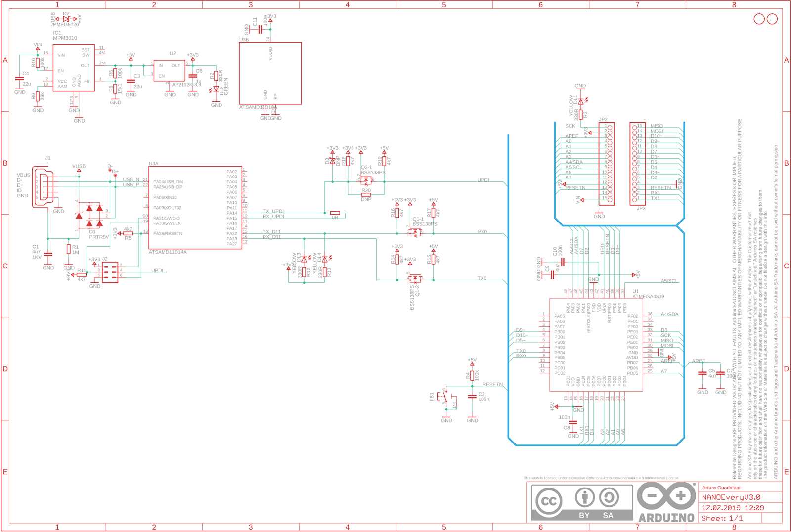The height and width of the screenshot is (532, 791).
Task: Select the C11 decoupling capacitor above U3B
Action: point(260,29)
